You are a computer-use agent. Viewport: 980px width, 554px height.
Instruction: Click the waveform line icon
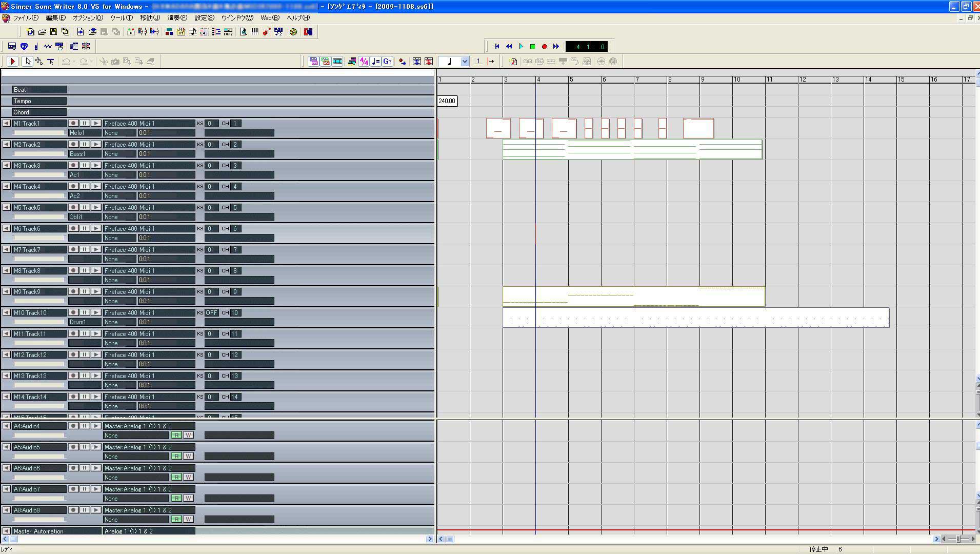coord(48,46)
